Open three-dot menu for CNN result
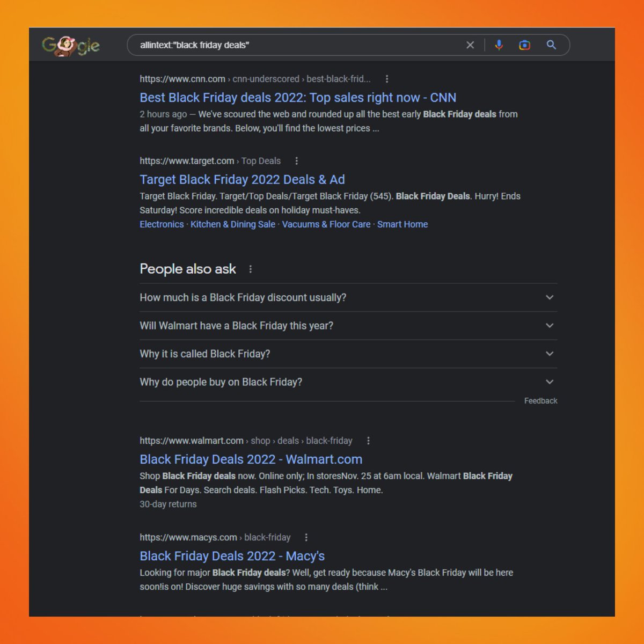Viewport: 644px width, 644px height. 387,79
